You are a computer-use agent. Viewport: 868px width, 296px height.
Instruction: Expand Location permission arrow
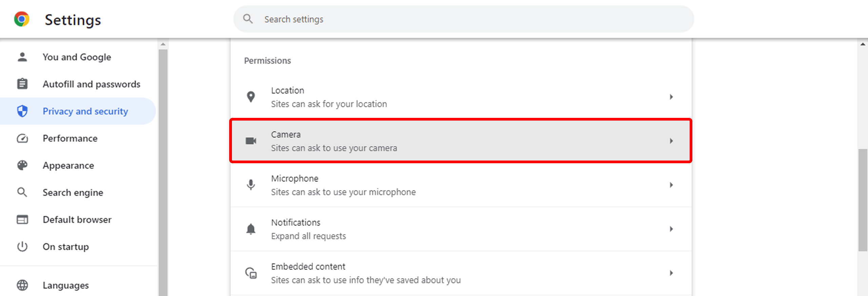671,97
